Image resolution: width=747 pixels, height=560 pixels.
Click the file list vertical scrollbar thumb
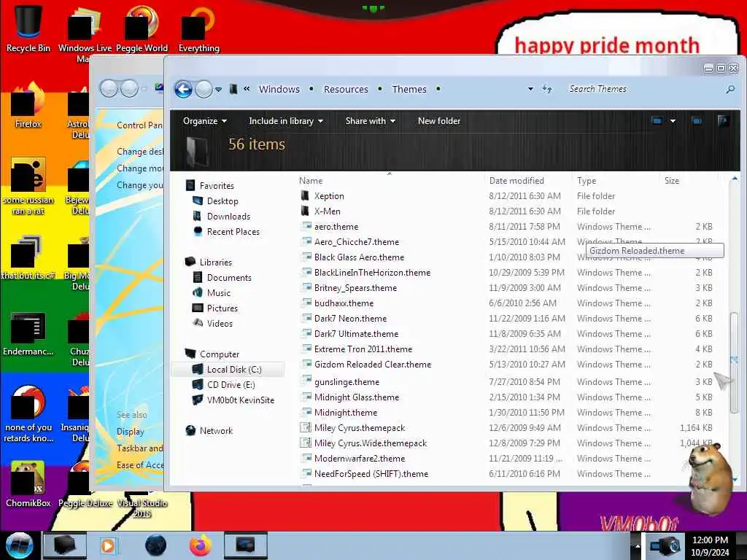(x=734, y=362)
